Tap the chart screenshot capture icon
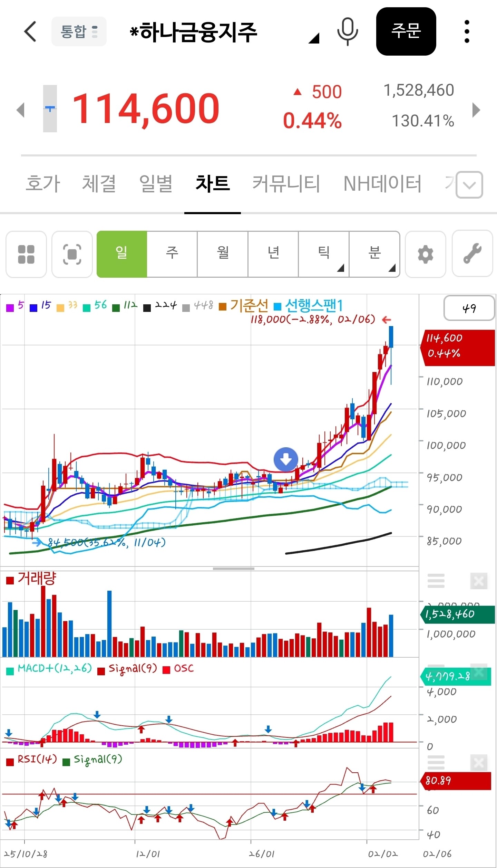This screenshot has height=868, width=497. click(72, 254)
